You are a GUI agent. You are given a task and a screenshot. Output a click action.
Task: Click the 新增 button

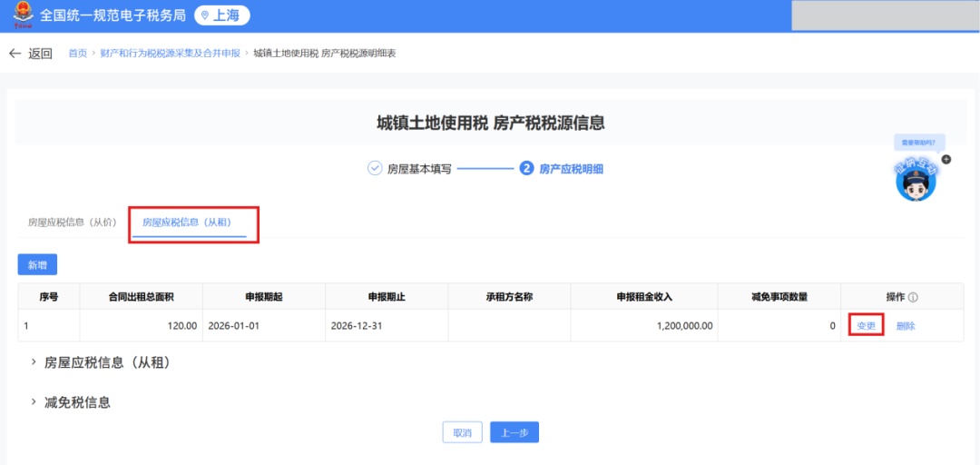[37, 265]
